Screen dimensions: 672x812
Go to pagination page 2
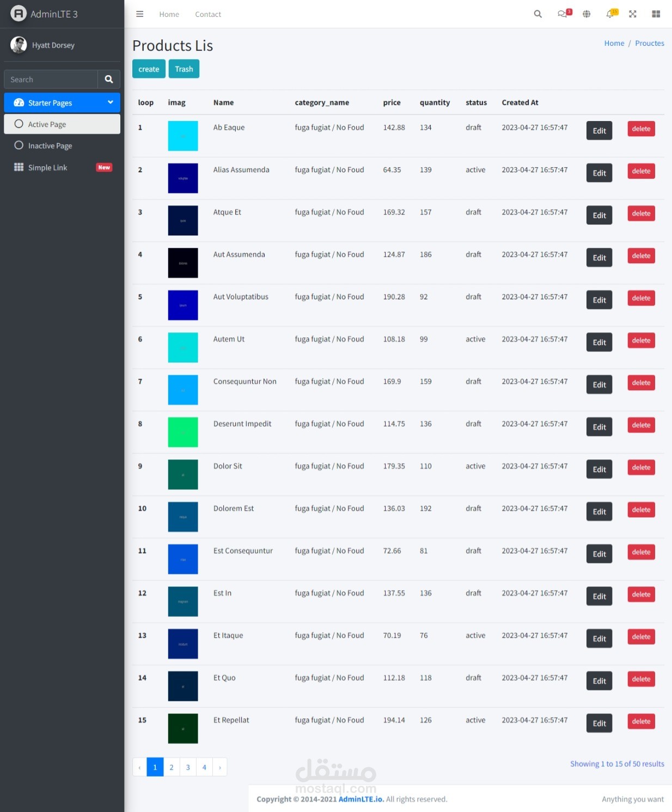(x=172, y=767)
